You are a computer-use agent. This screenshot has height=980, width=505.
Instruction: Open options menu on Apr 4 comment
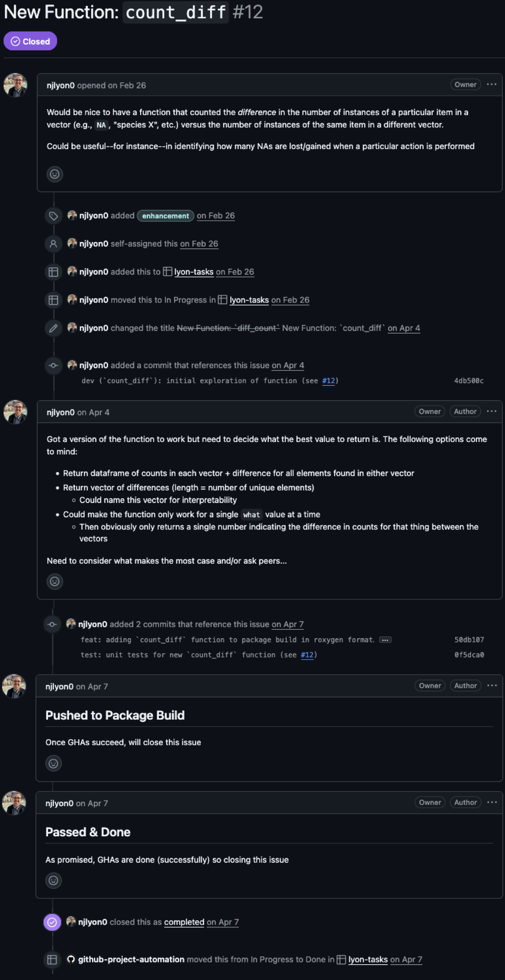(492, 411)
